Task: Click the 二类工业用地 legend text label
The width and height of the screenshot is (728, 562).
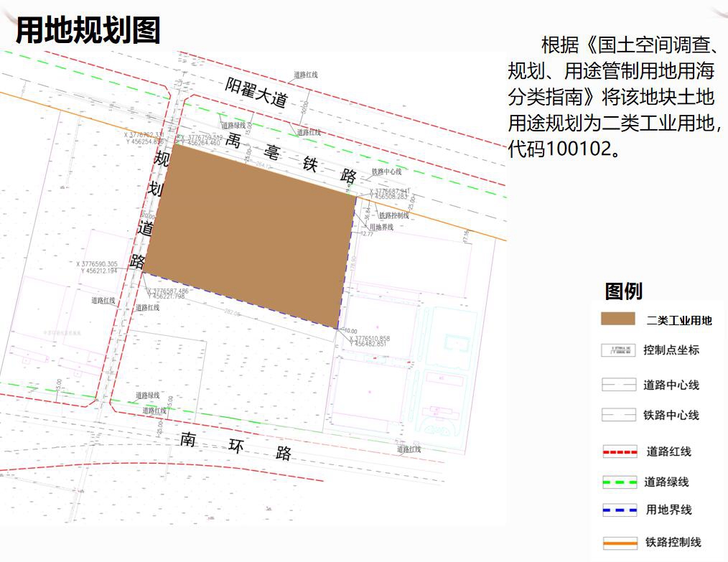Action: 678,321
